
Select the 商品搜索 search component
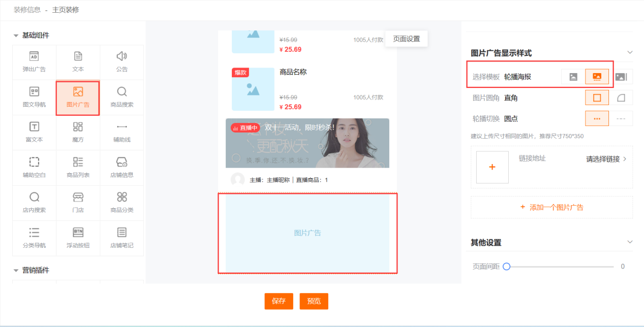click(121, 97)
